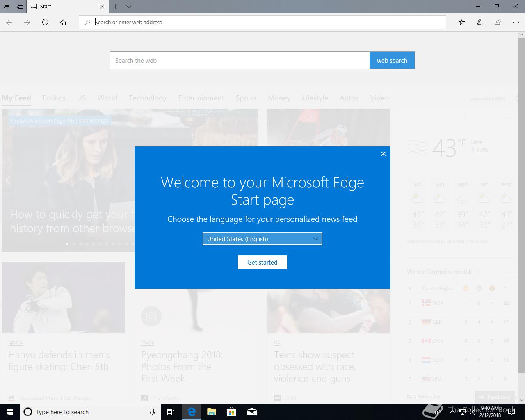Click the News category label
The width and height of the screenshot is (525, 420).
(x=148, y=342)
